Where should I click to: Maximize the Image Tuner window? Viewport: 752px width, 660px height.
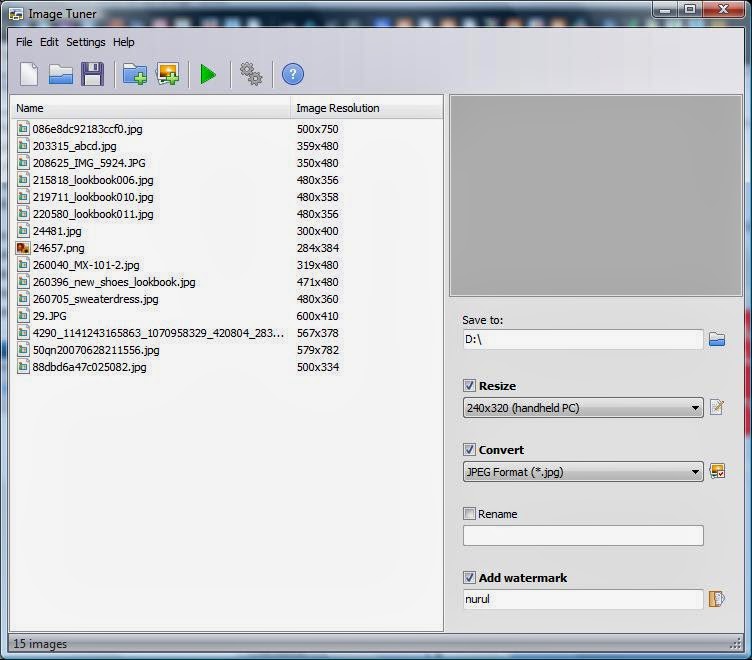coord(690,10)
